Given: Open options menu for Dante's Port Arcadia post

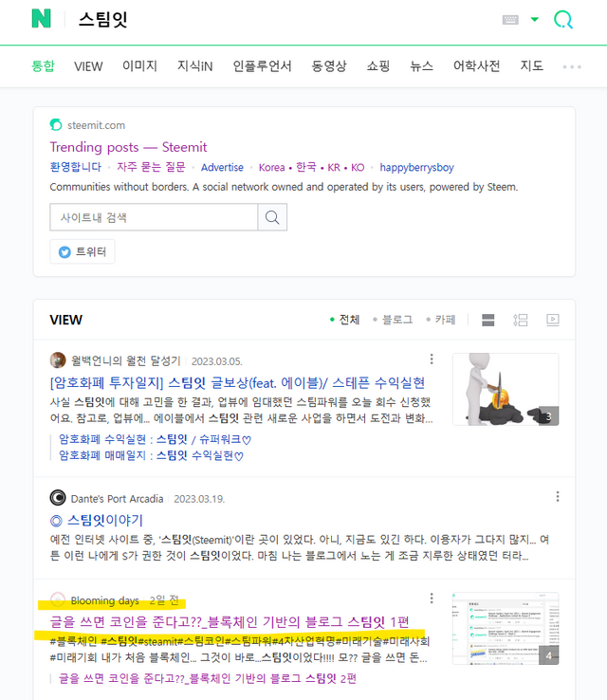Looking at the screenshot, I should pyautogui.click(x=558, y=496).
